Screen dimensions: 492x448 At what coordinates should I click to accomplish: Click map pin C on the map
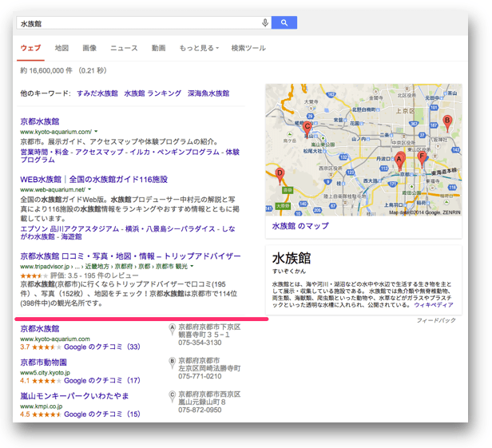click(307, 129)
